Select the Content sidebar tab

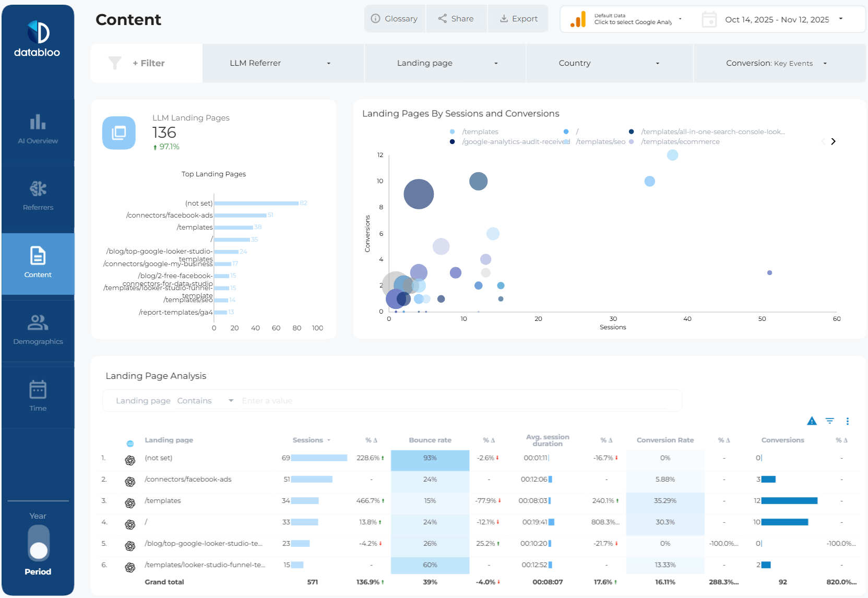click(38, 264)
